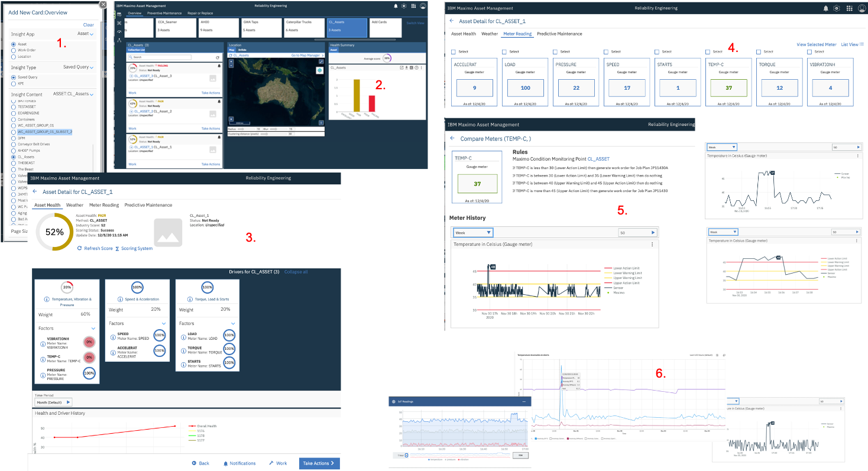Screen dimensions: 868x471
Task: Open settings gear in the Overview dashboard header
Action: tap(404, 5)
